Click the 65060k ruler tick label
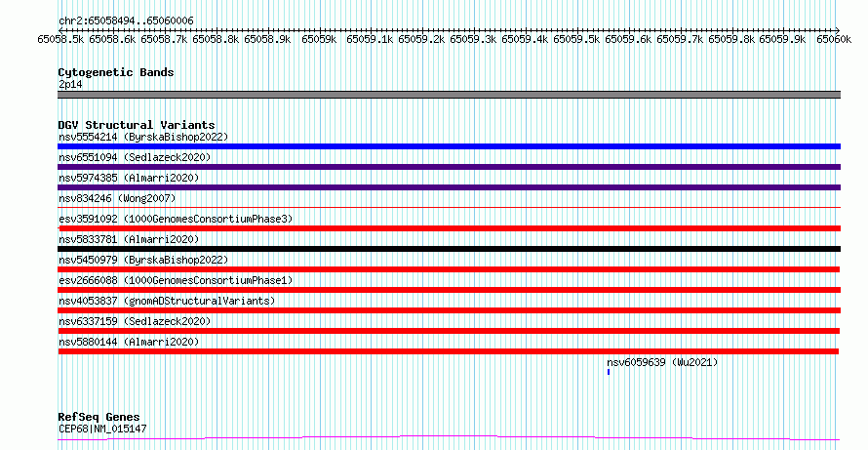Screen dimensions: 868x450 point(834,40)
